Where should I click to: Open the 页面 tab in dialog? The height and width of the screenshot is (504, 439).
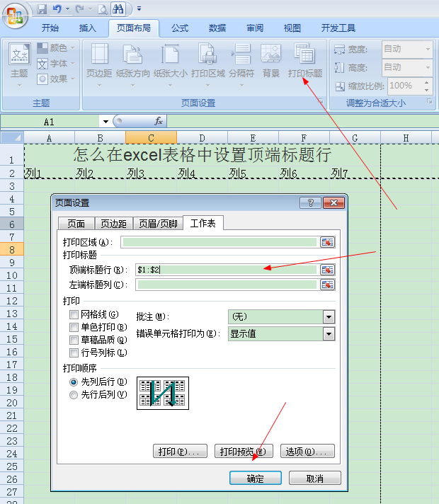(76, 224)
